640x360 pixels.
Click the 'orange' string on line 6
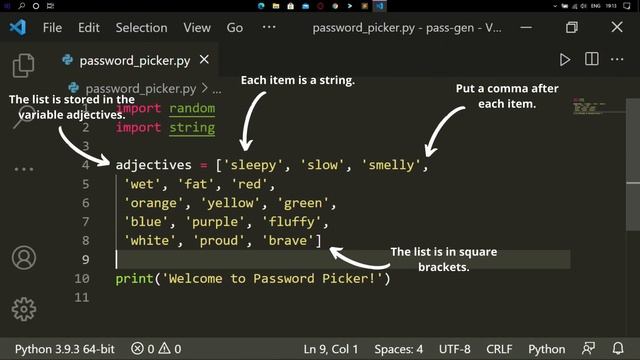coord(153,203)
